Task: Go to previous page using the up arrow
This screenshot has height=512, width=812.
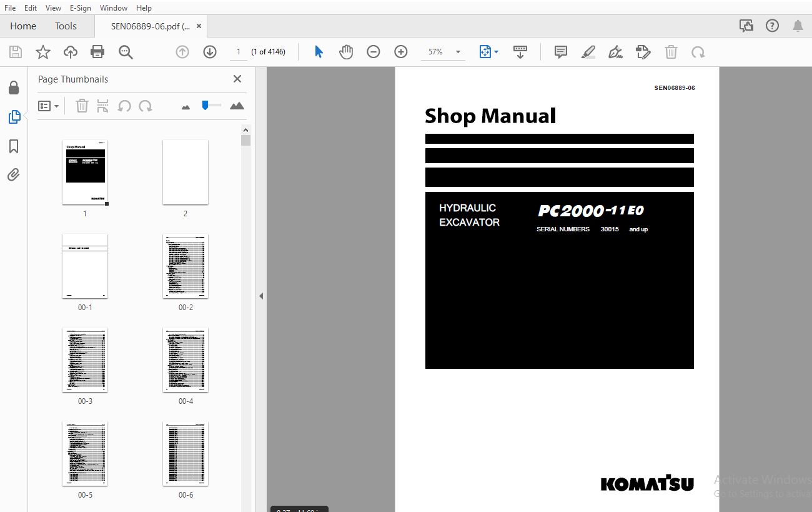Action: tap(182, 52)
